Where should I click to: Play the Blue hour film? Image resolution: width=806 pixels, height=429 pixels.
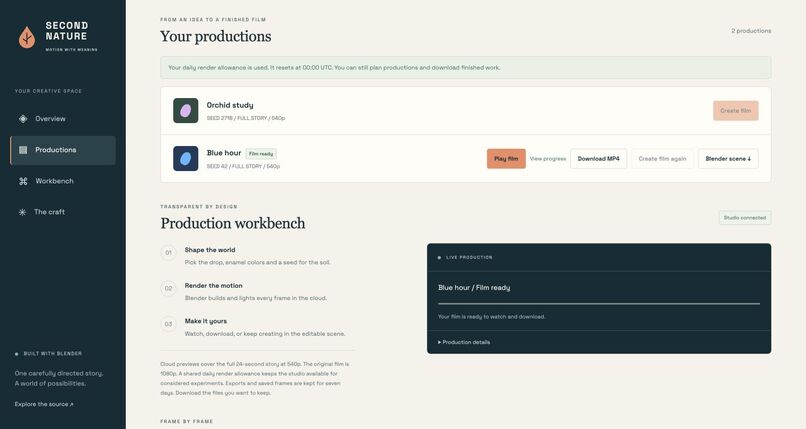[506, 159]
